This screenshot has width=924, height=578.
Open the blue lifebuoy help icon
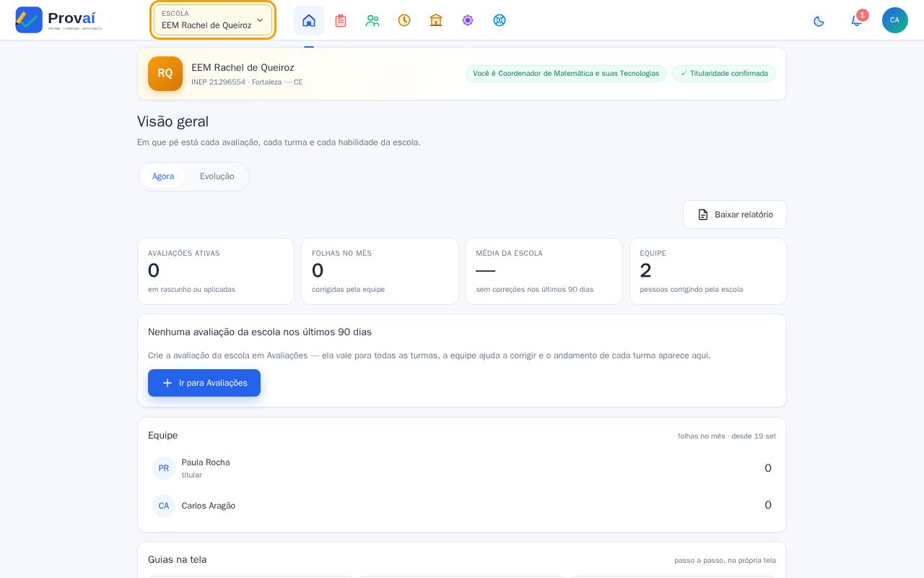(x=500, y=20)
